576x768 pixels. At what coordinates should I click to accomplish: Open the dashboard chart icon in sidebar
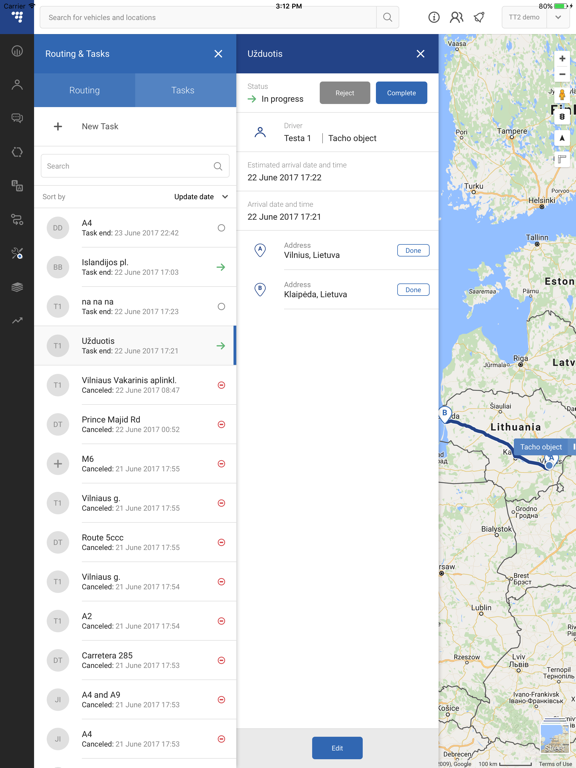pyautogui.click(x=17, y=51)
